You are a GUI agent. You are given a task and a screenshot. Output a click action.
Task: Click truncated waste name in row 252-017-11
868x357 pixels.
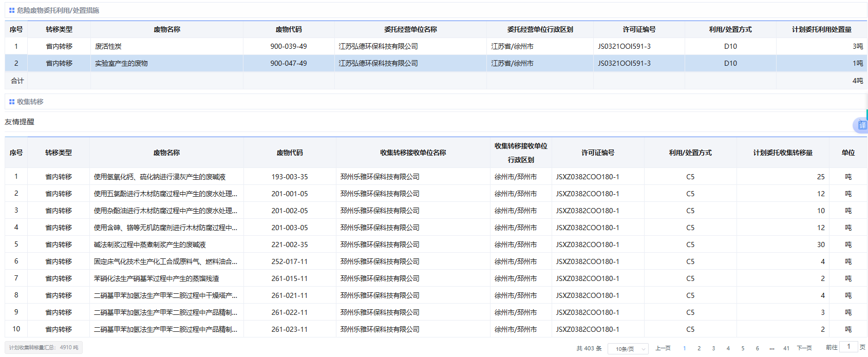click(x=165, y=261)
